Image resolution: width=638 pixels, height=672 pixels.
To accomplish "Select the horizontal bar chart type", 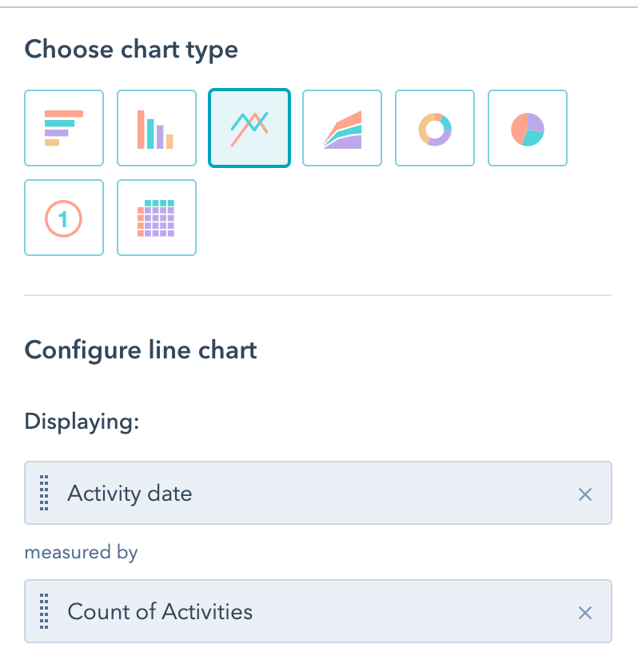I will tap(64, 128).
